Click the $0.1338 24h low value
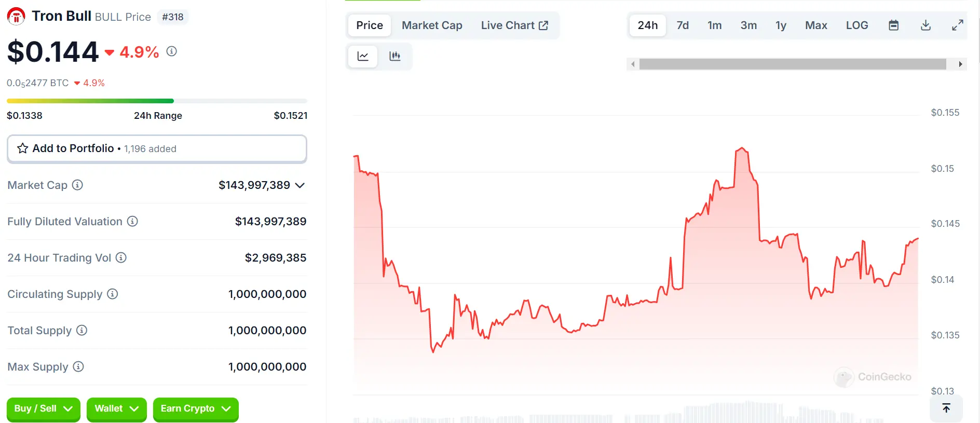980x423 pixels. [24, 115]
